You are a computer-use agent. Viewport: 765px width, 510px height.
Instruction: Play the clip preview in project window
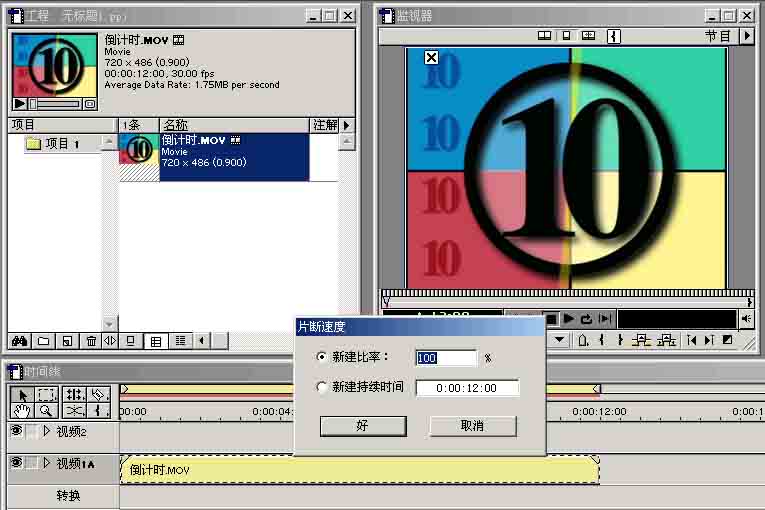point(19,103)
